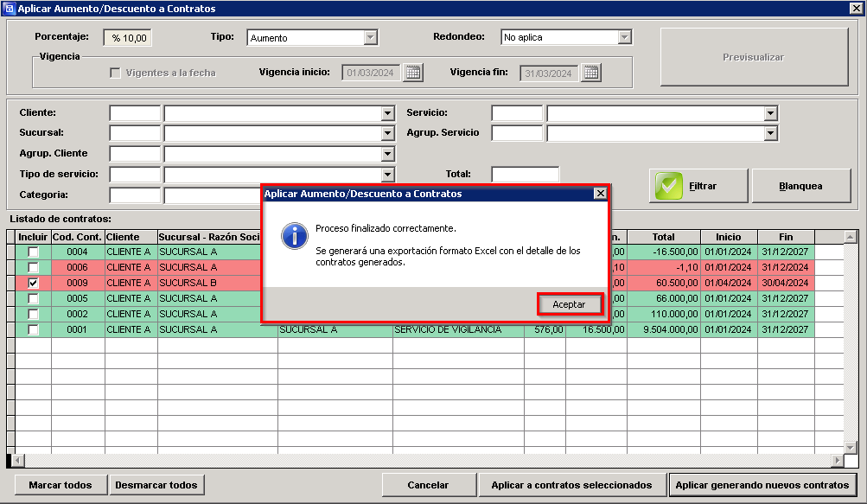867x504 pixels.
Task: Toggle the Vigentes a la fecha checkbox
Action: point(115,73)
